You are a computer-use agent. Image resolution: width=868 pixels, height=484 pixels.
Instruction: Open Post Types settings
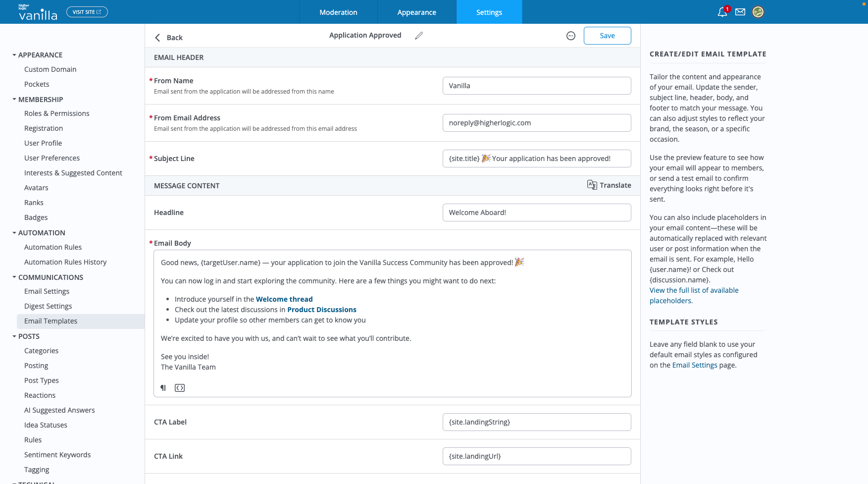pos(42,380)
